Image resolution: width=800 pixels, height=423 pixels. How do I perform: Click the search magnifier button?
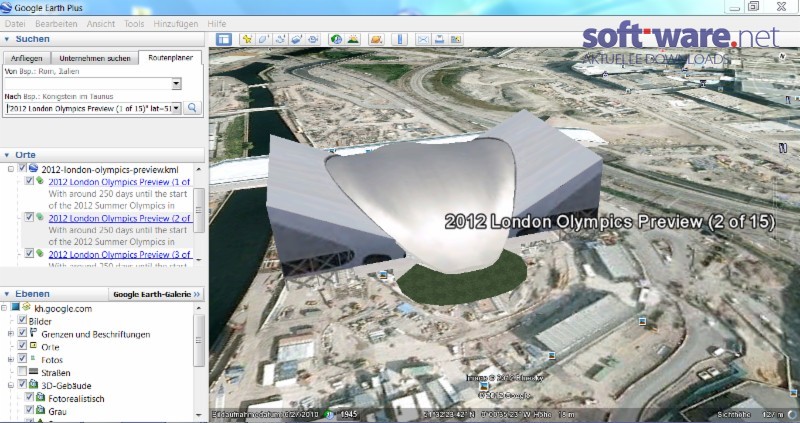[x=192, y=108]
